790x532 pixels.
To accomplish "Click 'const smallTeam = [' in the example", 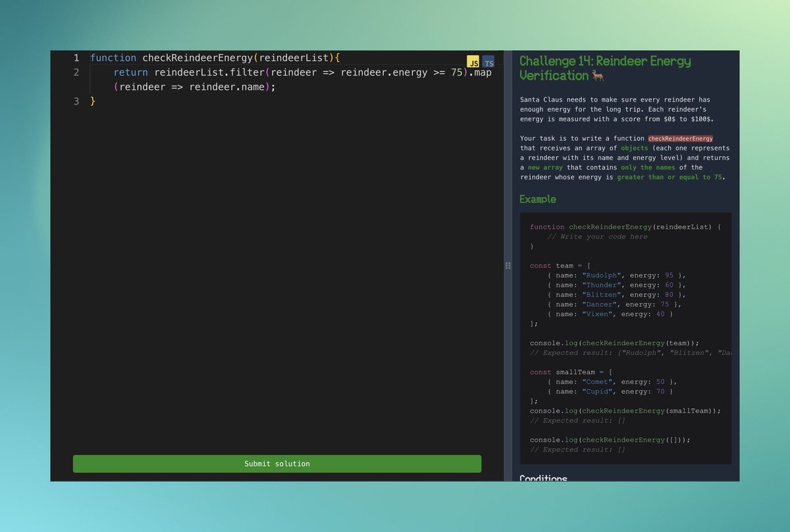I will coord(571,372).
